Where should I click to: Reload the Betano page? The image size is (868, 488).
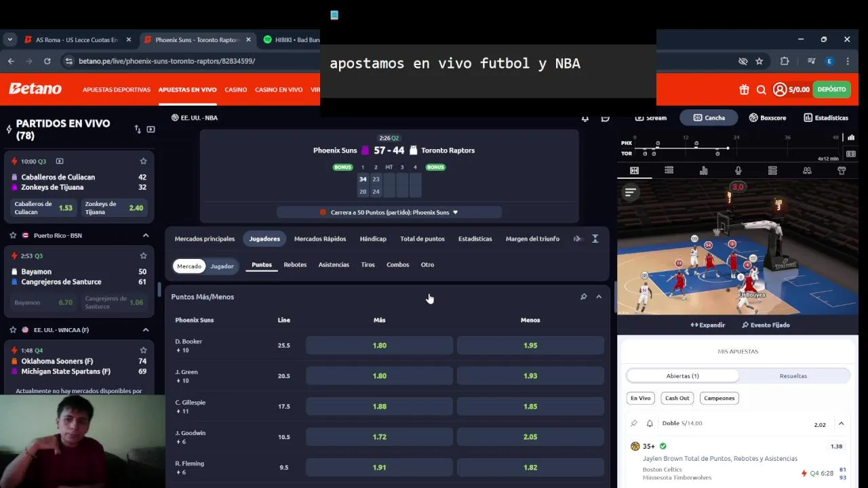coord(47,61)
